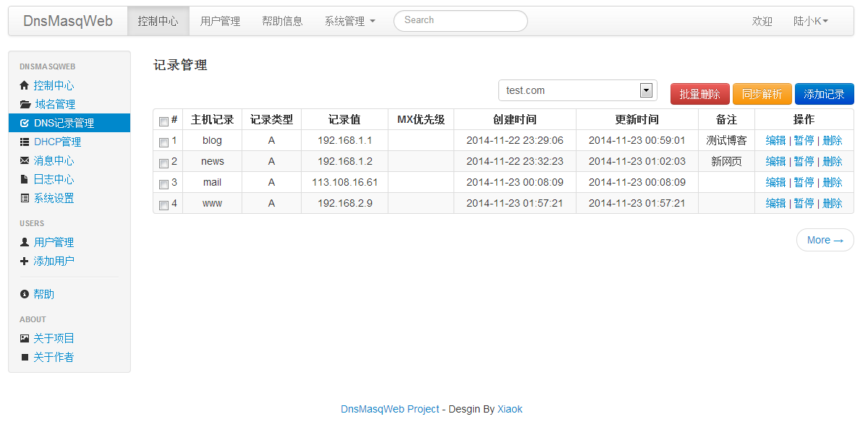Click 删除 for the www record

tap(832, 203)
